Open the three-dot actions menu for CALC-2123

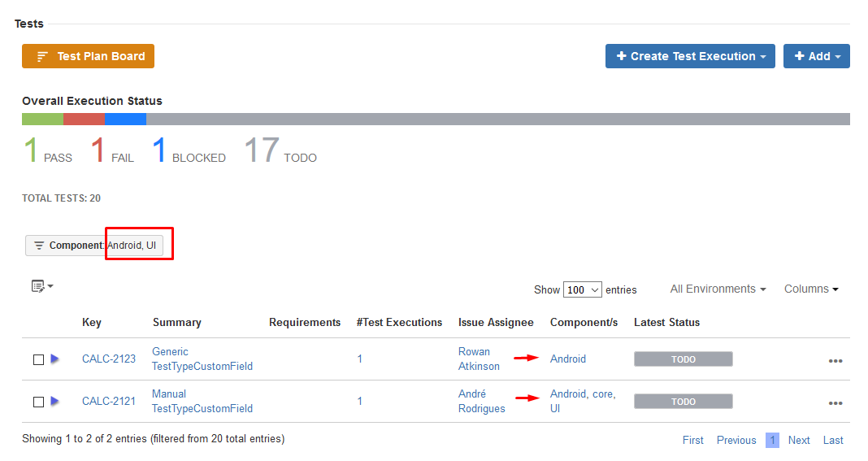pos(835,361)
